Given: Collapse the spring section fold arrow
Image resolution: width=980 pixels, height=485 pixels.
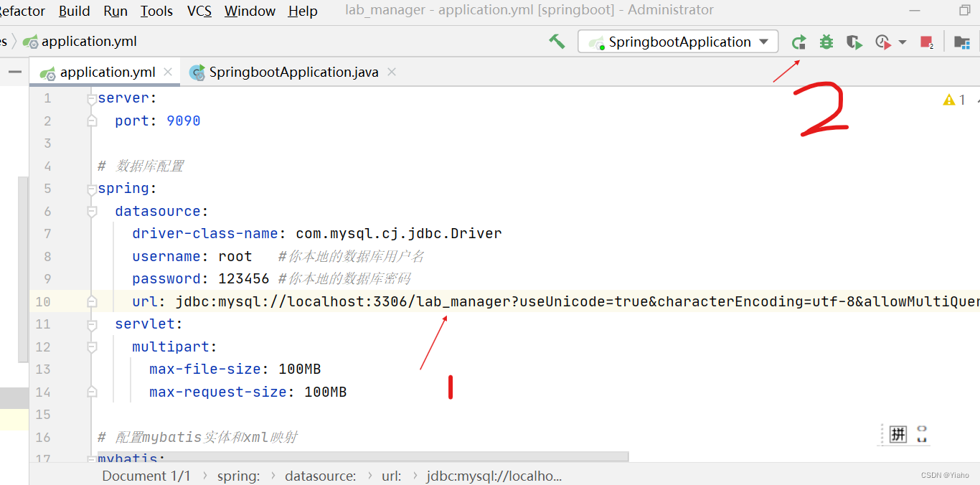Looking at the screenshot, I should tap(90, 188).
